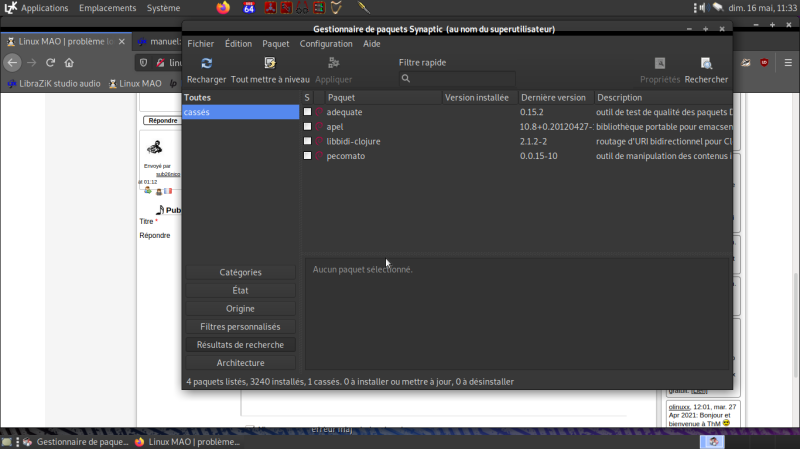Sort by the S status column header
Image resolution: width=800 pixels, height=449 pixels.
307,97
